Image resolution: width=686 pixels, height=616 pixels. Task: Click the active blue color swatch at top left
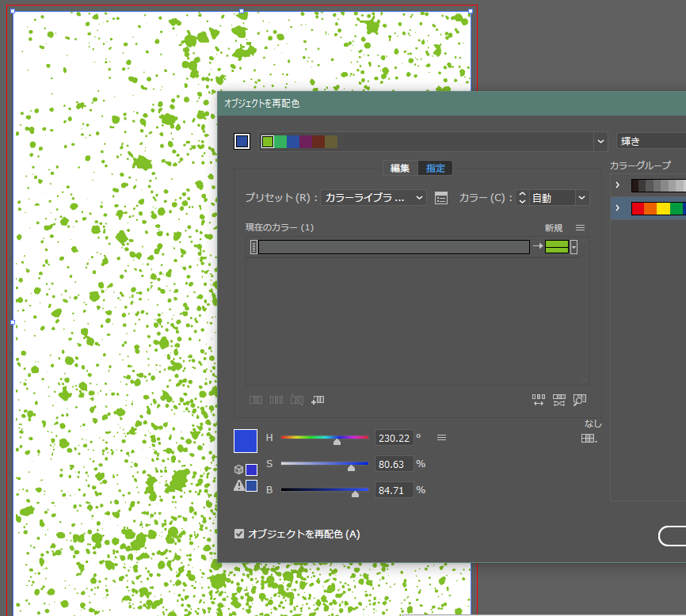coord(242,142)
